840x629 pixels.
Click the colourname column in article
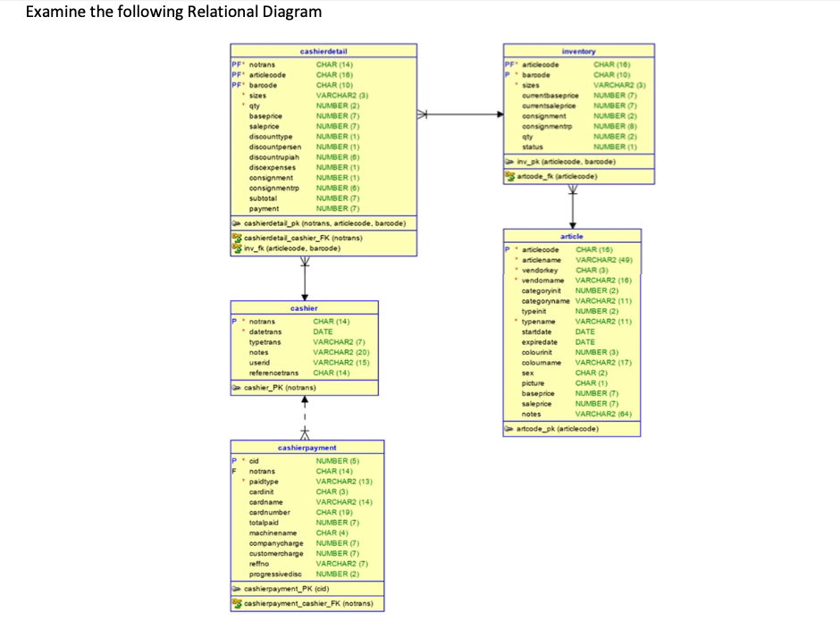[541, 363]
